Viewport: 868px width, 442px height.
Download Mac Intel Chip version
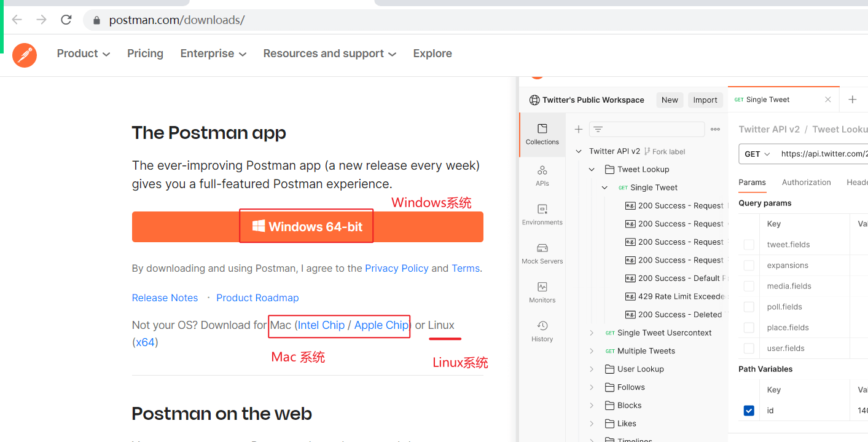click(321, 325)
